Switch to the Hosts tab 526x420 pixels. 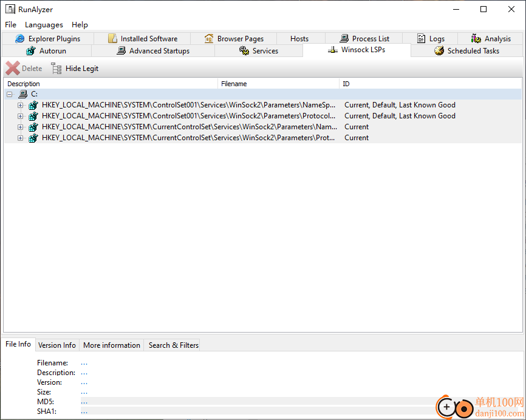pyautogui.click(x=299, y=39)
